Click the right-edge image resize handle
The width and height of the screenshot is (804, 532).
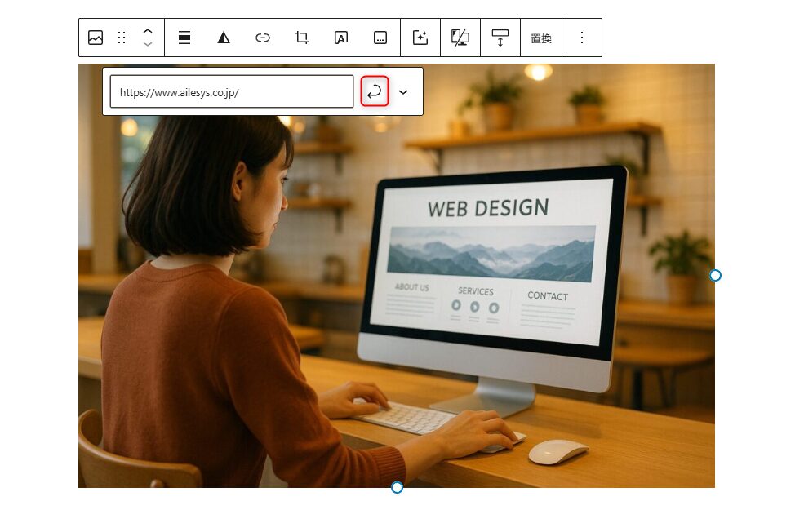point(715,276)
